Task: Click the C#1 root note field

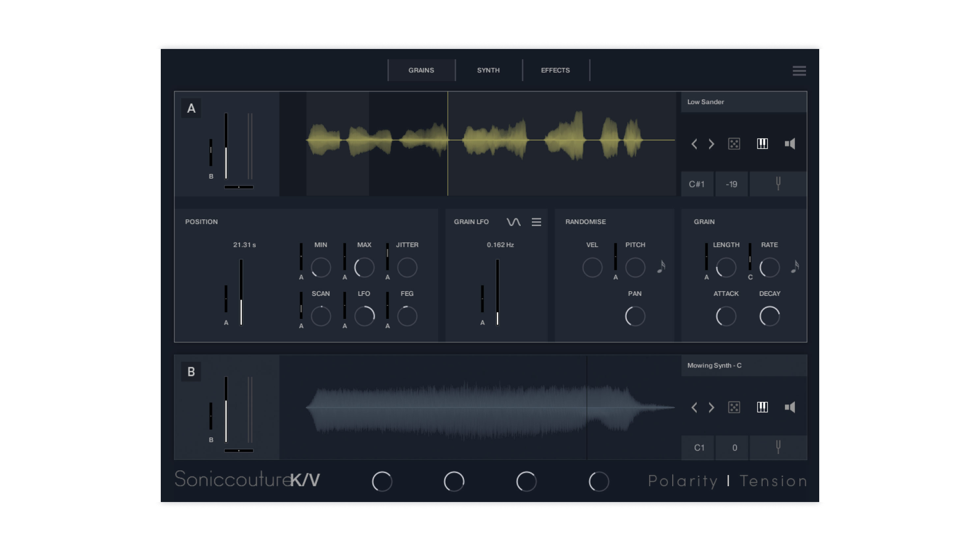Action: tap(697, 184)
